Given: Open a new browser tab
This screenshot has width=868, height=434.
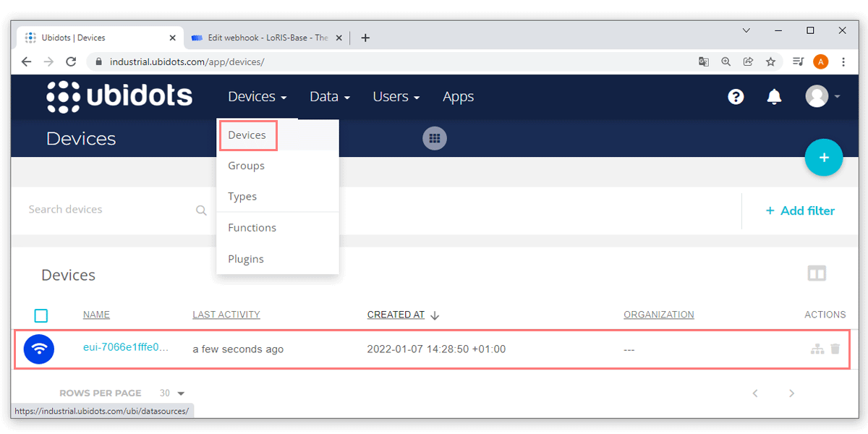Looking at the screenshot, I should [365, 38].
